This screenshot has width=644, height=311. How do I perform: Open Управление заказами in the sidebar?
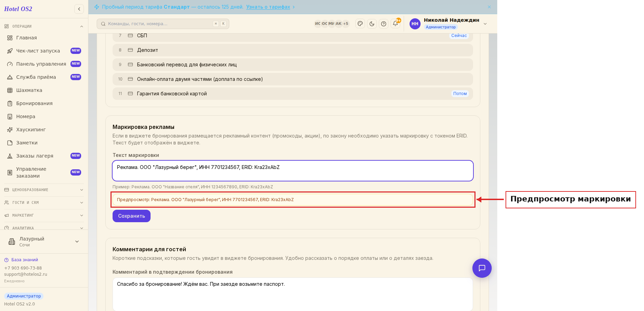(44, 172)
